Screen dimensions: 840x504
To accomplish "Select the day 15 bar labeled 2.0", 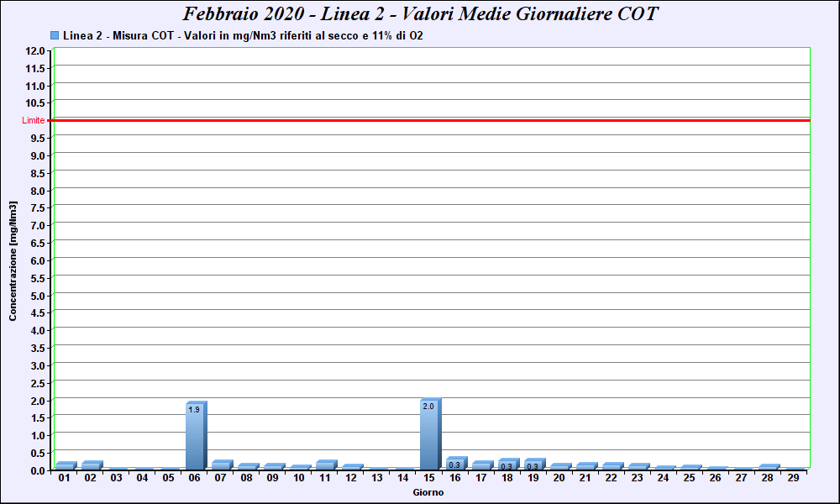I will pos(430,433).
